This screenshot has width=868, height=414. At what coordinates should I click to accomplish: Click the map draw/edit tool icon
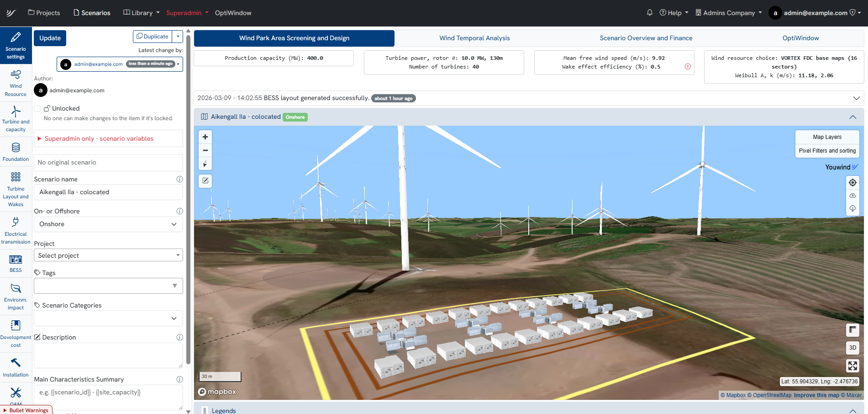[205, 181]
